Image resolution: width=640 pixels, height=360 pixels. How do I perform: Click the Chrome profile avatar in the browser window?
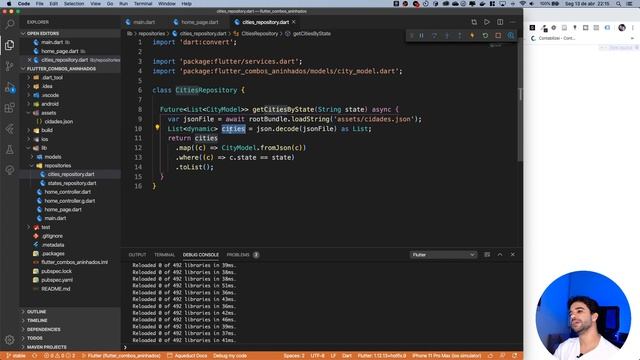tap(622, 28)
